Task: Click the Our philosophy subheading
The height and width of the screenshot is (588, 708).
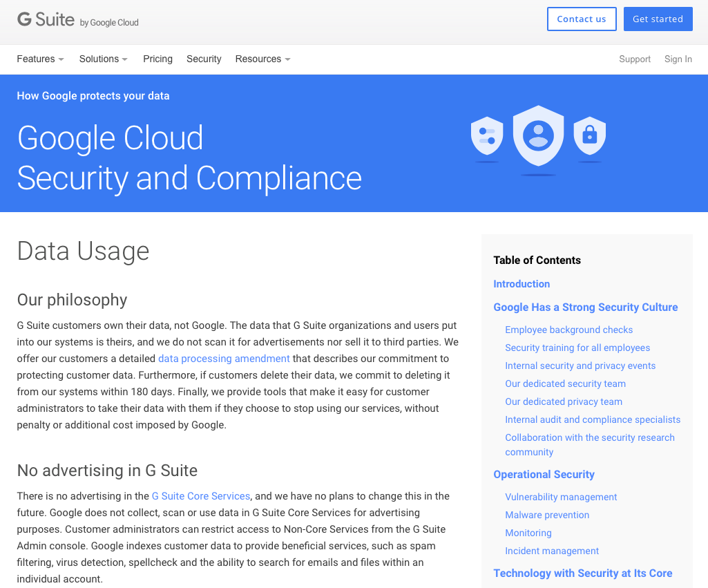Action: (x=73, y=300)
